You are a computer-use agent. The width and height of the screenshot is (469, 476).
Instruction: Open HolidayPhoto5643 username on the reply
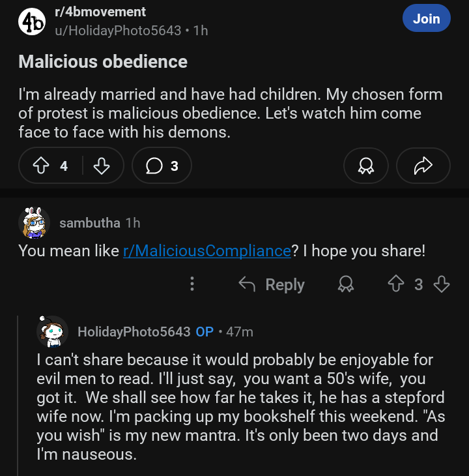tap(134, 331)
